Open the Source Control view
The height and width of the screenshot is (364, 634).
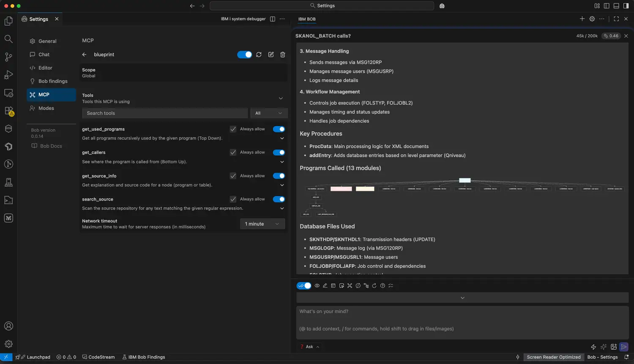click(x=8, y=57)
